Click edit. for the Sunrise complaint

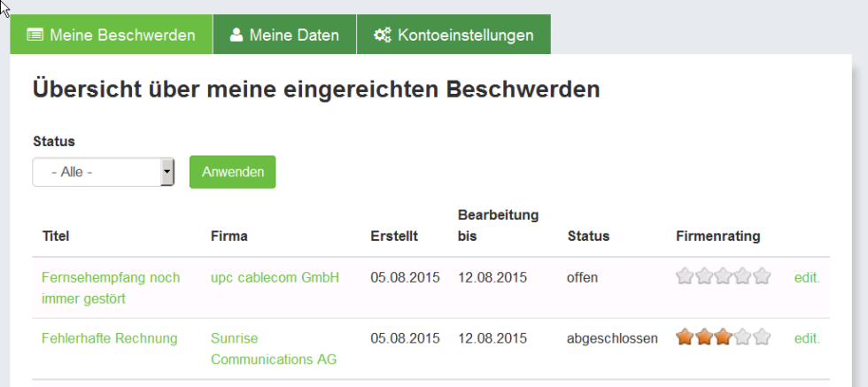(x=807, y=338)
